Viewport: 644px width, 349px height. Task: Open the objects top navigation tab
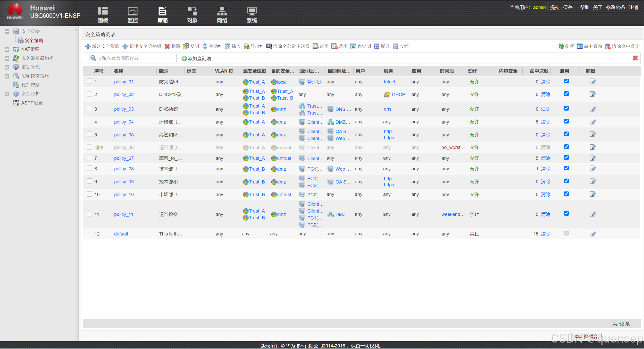(x=192, y=15)
